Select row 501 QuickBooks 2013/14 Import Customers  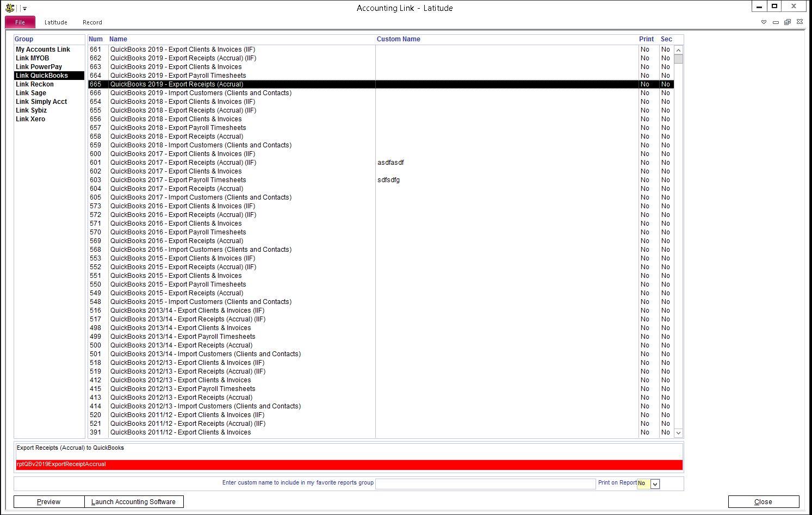click(x=381, y=354)
